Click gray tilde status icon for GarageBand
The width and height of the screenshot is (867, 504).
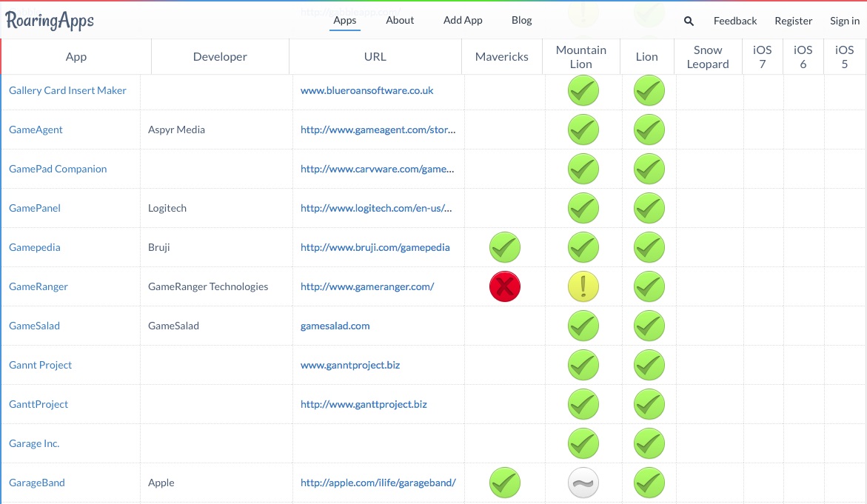point(583,483)
